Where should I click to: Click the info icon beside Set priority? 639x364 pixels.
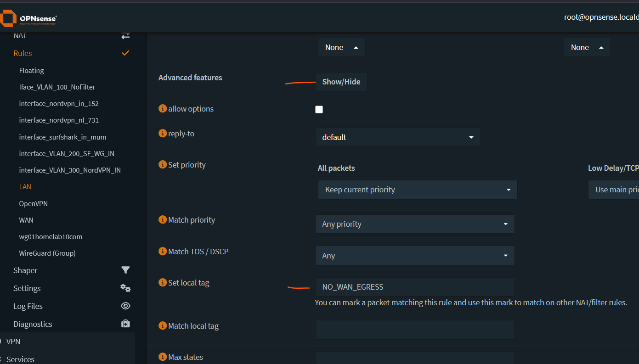point(162,165)
